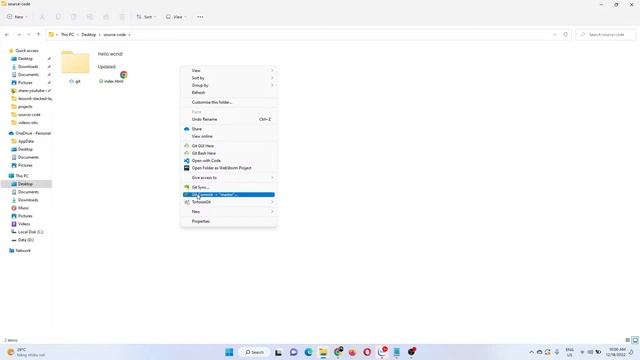640x360 pixels.
Task: Click Refresh in the context menu
Action: pyautogui.click(x=229, y=93)
